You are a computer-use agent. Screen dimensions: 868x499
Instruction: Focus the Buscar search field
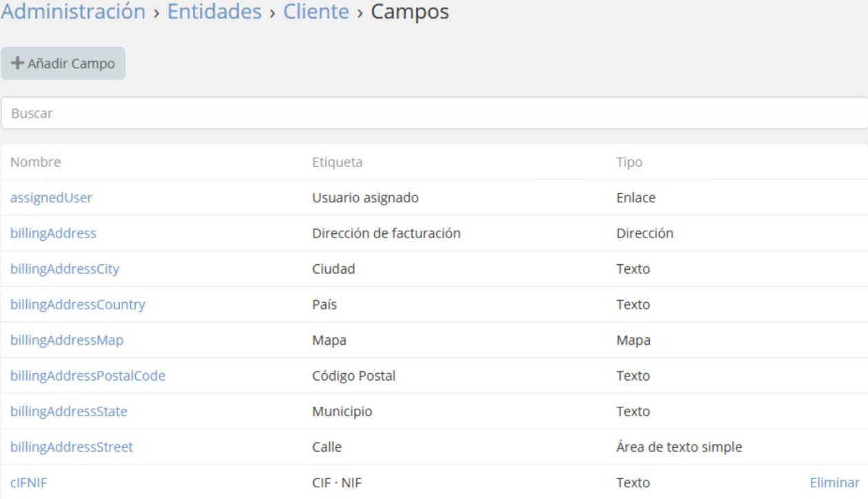click(x=434, y=114)
